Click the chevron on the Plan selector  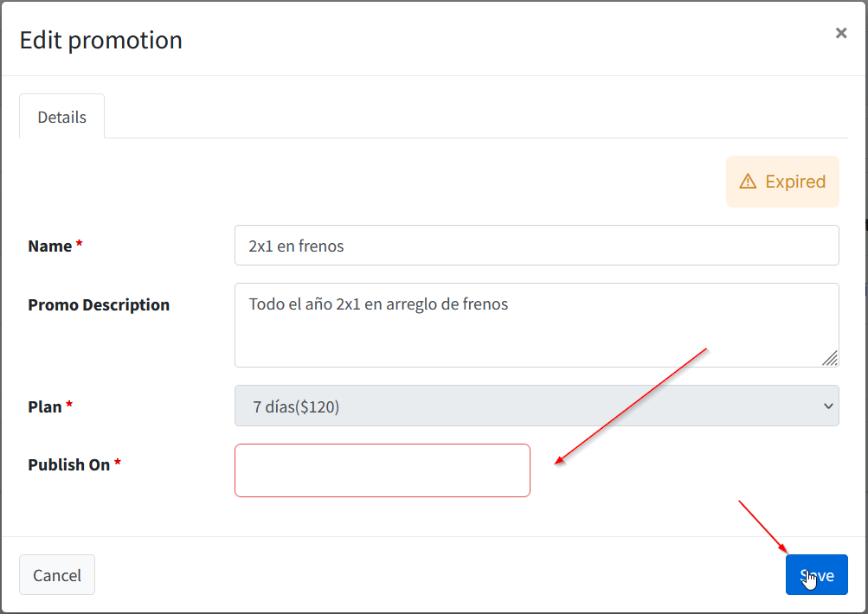coord(827,406)
